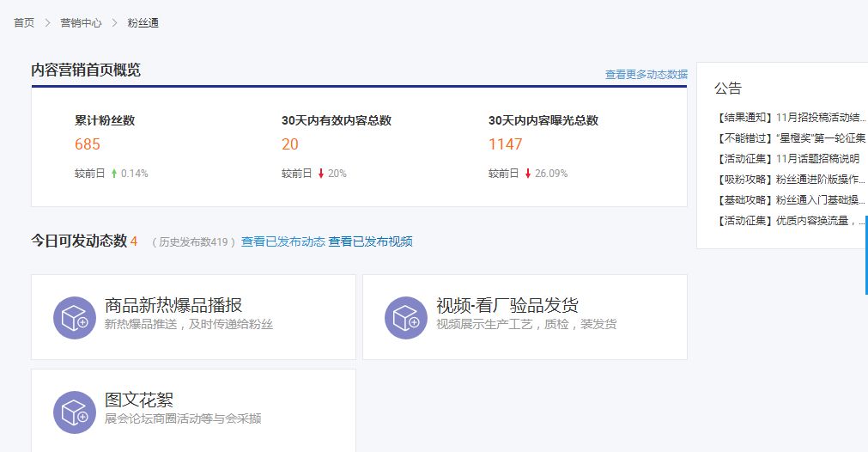868x452 pixels.
Task: Click red down arrow under 30天内内容曝光总数
Action: pyautogui.click(x=527, y=174)
